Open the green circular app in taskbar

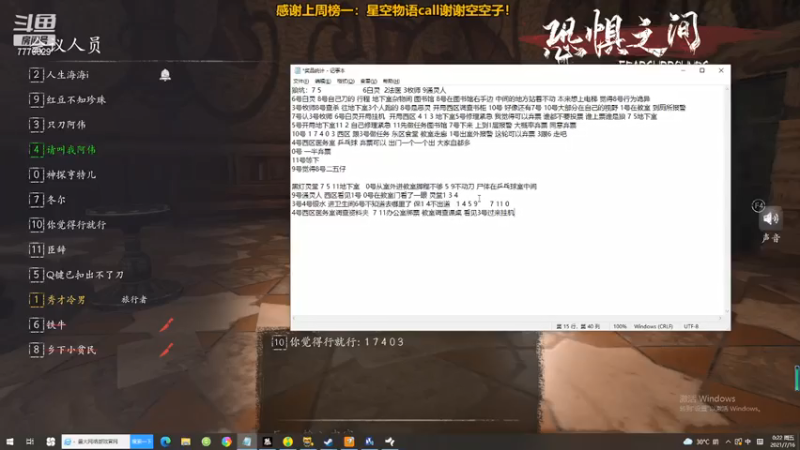(x=206, y=442)
